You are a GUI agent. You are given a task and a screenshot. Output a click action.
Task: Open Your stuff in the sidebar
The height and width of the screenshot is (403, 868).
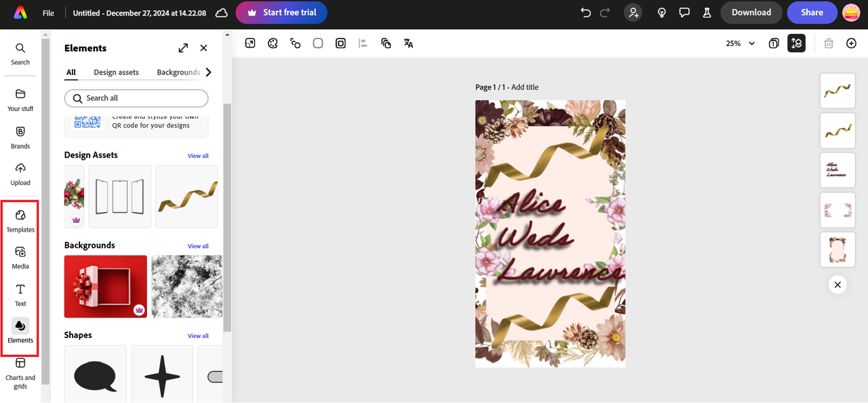20,100
